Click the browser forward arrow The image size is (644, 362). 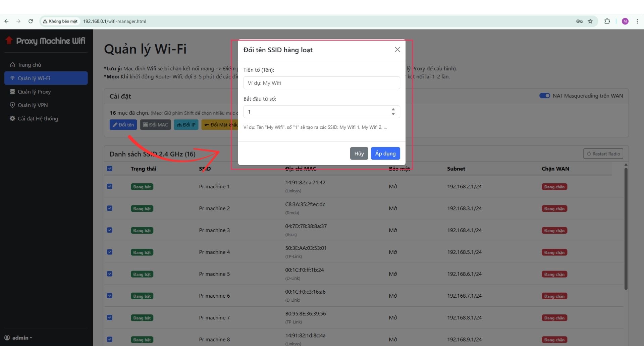[18, 21]
